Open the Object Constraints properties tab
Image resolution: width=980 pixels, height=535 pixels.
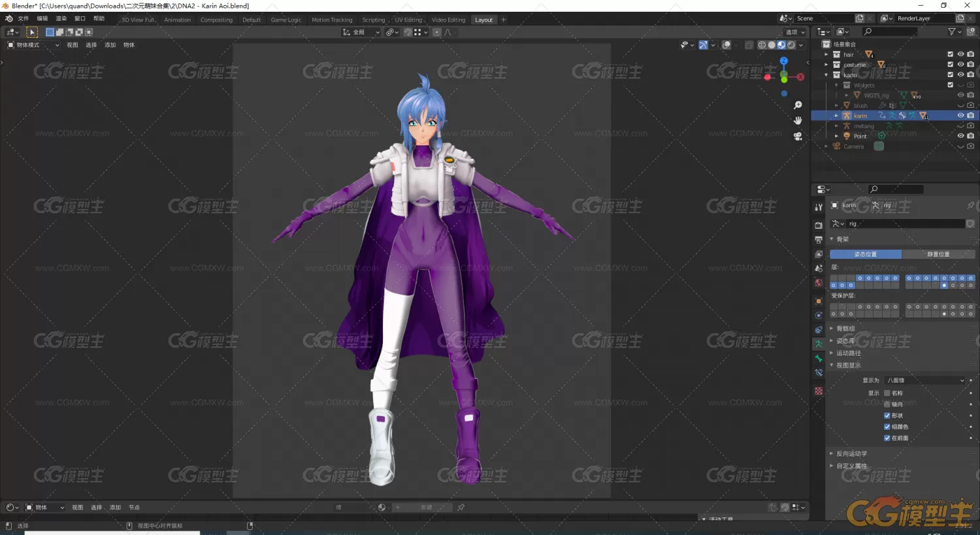coord(819,330)
